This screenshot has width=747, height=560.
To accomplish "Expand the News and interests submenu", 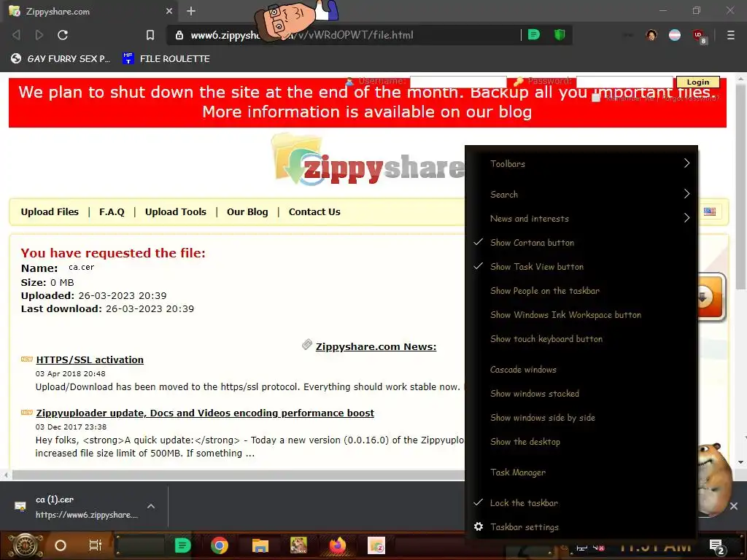I will pos(581,219).
